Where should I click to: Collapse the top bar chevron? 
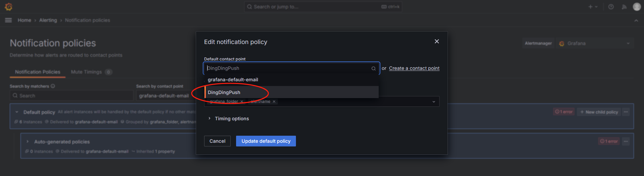tap(636, 20)
